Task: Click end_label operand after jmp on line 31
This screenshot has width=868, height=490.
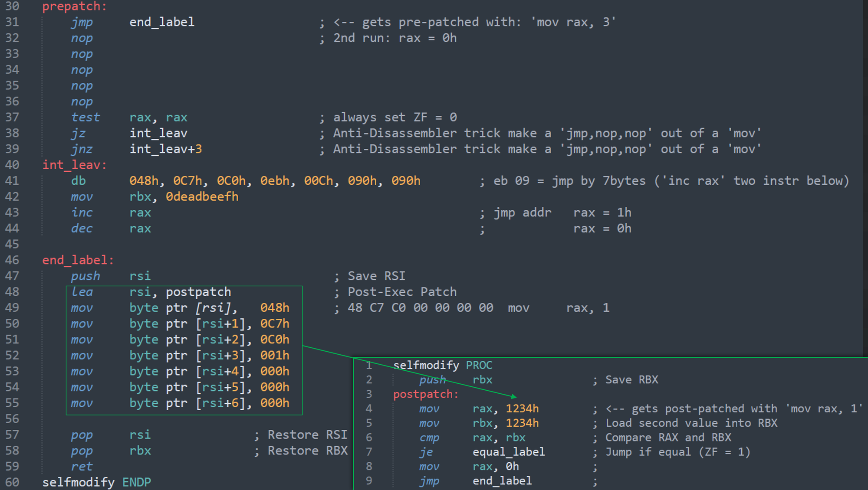Action: point(162,22)
